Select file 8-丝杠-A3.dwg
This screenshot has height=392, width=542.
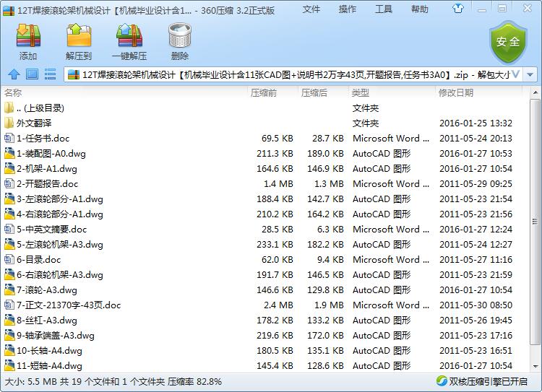pos(47,321)
